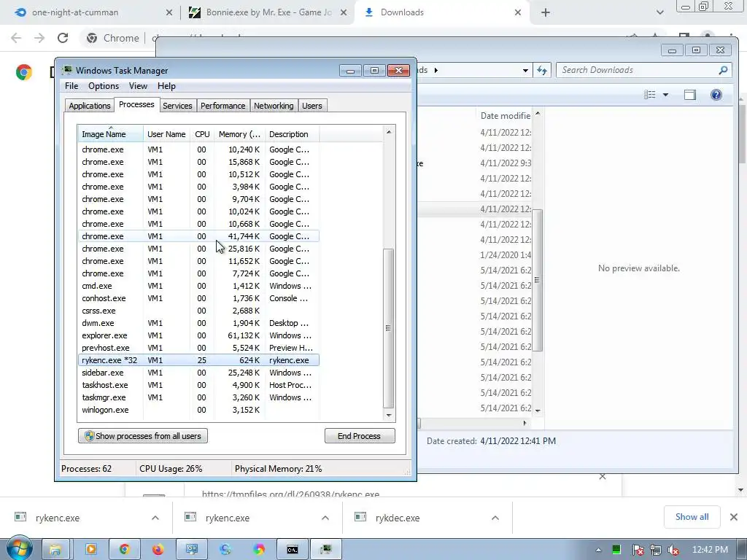Viewport: 747px width, 560px height.
Task: Select the taskmgr.exe process row
Action: 198,397
